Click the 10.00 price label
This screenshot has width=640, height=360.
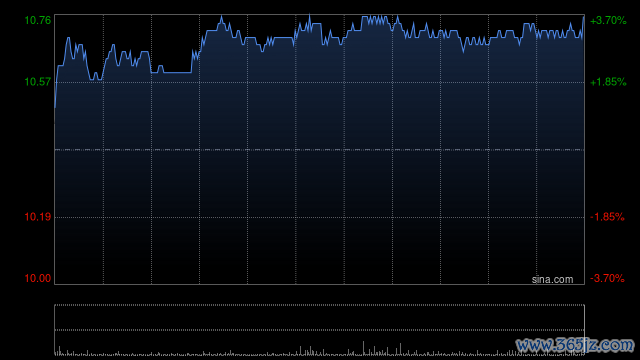[x=38, y=278]
